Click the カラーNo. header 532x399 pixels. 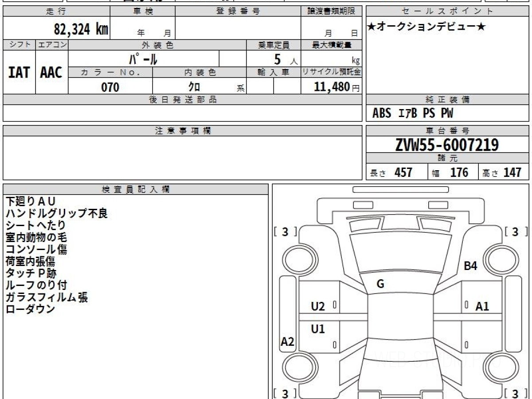pos(110,73)
